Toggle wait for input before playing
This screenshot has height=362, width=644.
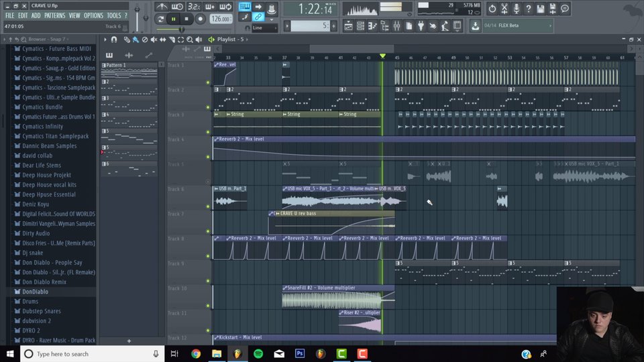click(x=177, y=7)
